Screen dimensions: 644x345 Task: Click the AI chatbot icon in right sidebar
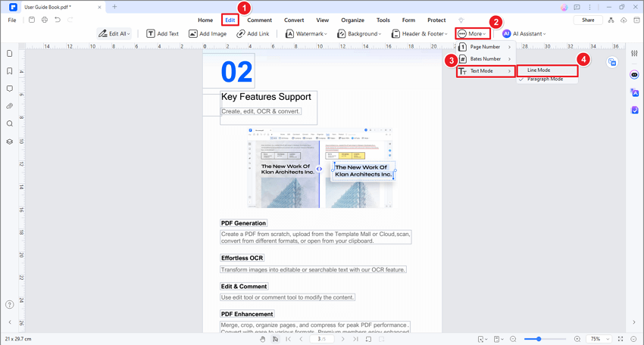pyautogui.click(x=635, y=75)
